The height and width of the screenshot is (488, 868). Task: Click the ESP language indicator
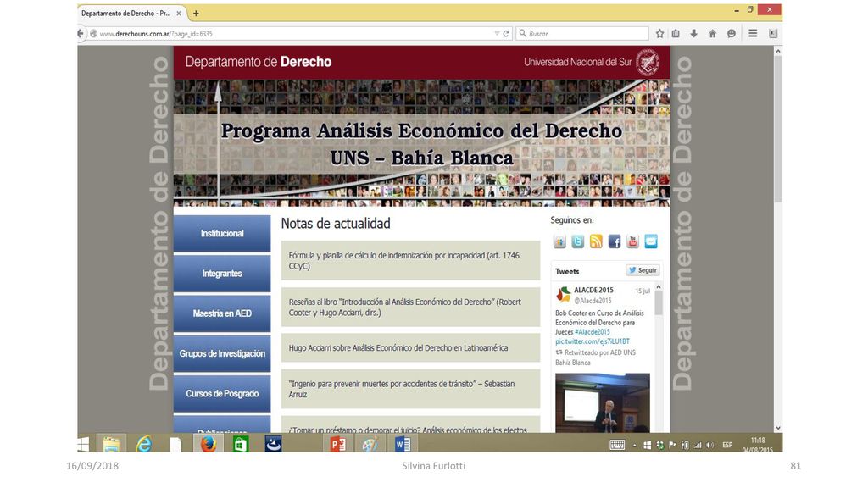(727, 445)
